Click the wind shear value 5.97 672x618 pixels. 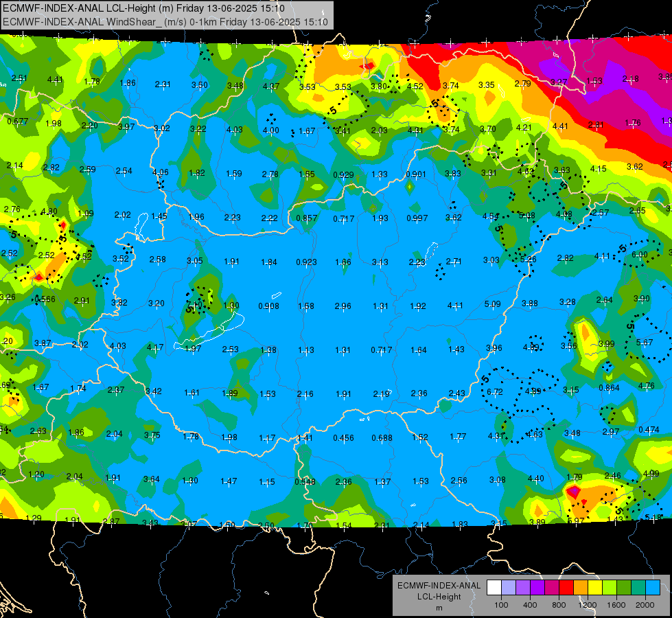(576, 520)
